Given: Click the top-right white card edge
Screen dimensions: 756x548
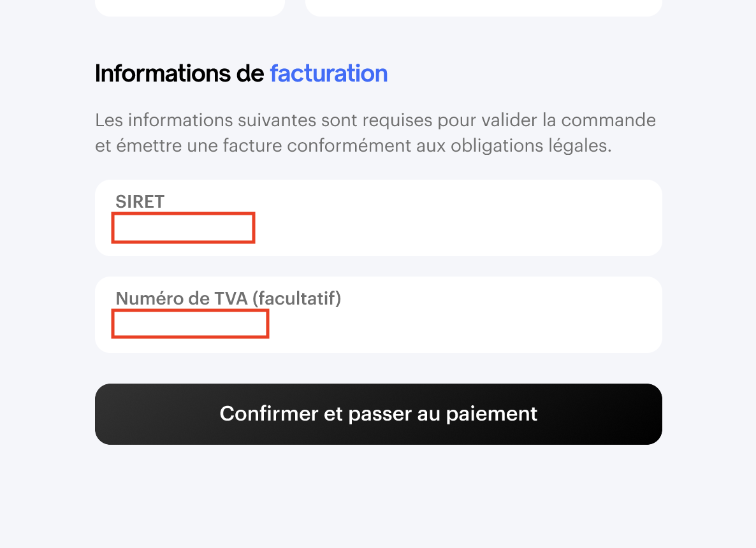Looking at the screenshot, I should (483, 8).
